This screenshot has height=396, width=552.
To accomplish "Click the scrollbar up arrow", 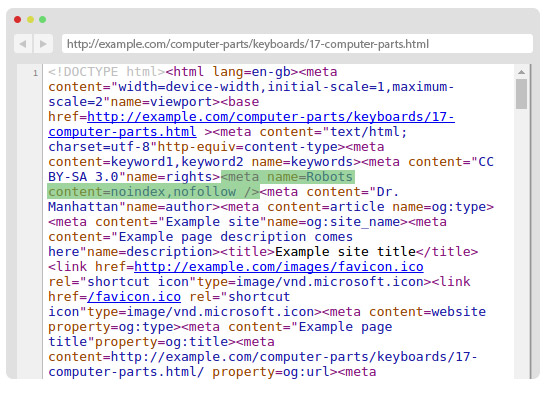I will tap(521, 72).
